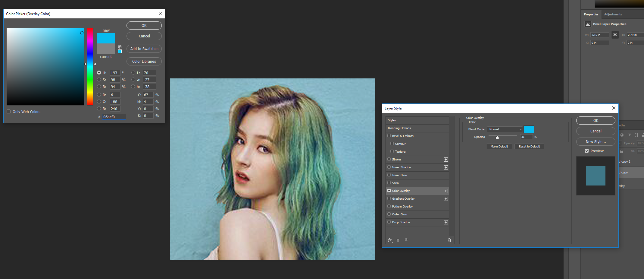
Task: Add another Gradient Overlay with plus button
Action: click(446, 199)
